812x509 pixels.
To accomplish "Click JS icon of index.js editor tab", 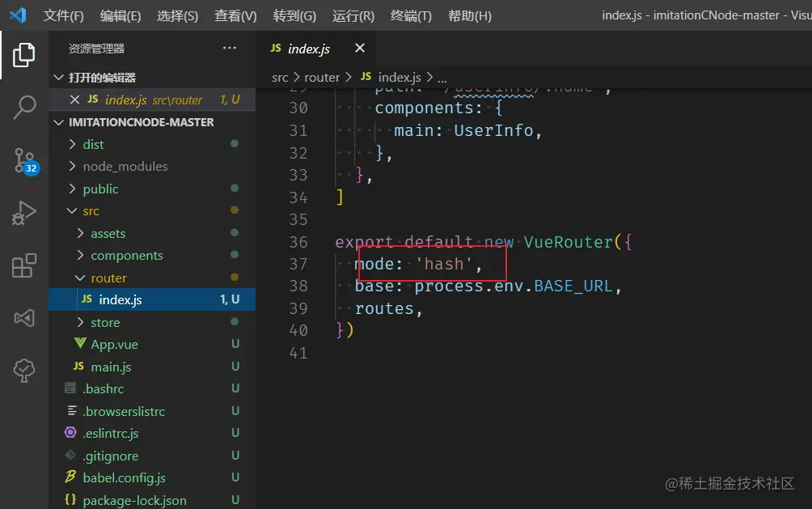I will click(276, 49).
